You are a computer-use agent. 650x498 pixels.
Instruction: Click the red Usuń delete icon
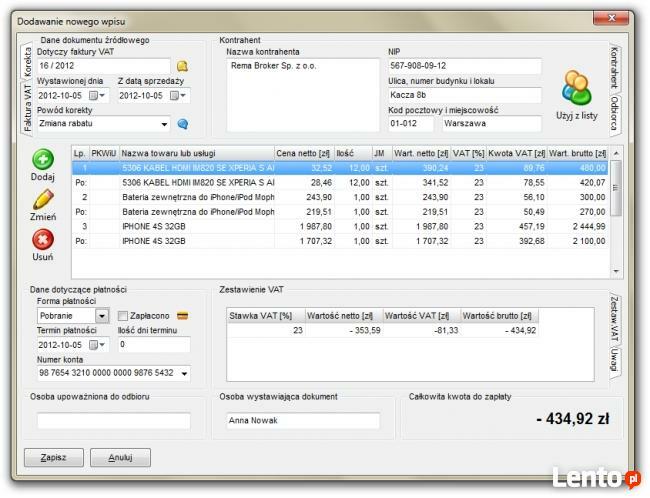coord(43,240)
